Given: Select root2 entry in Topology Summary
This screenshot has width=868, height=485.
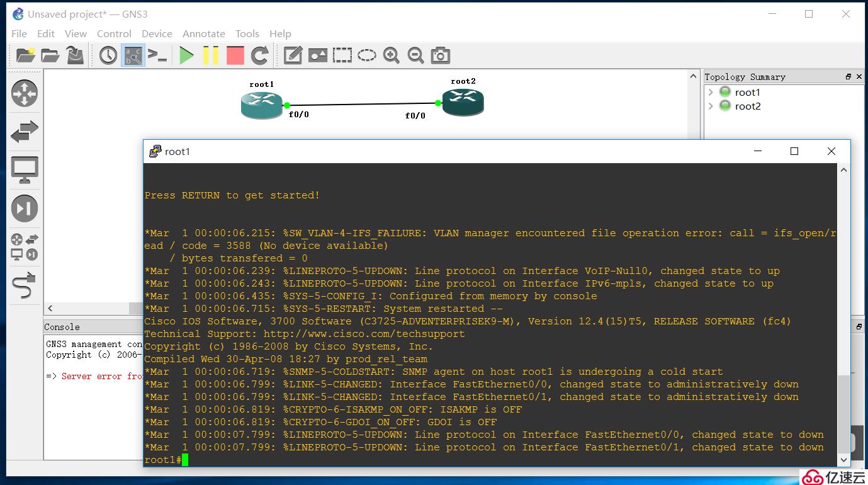Looking at the screenshot, I should coord(747,106).
